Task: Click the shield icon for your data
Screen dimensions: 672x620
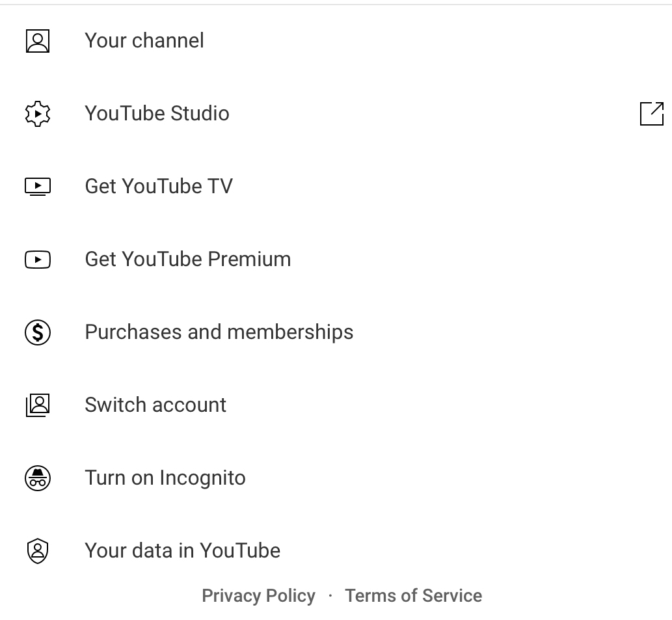Action: 38,551
